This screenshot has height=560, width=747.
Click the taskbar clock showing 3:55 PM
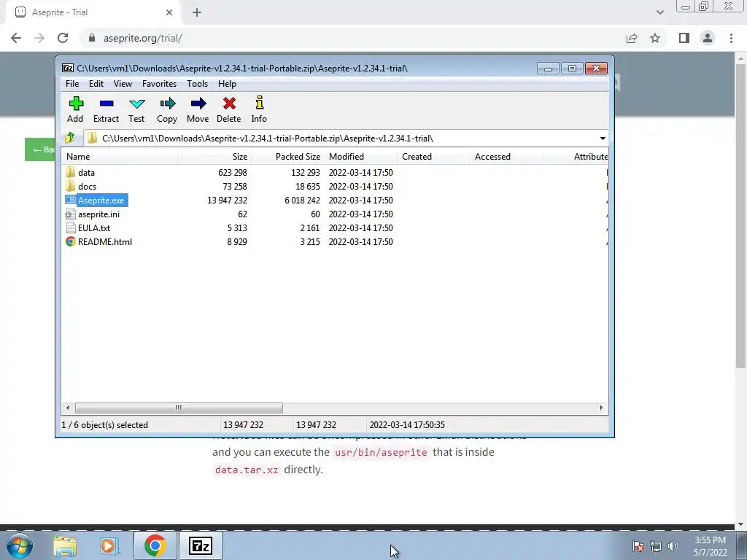tap(710, 546)
